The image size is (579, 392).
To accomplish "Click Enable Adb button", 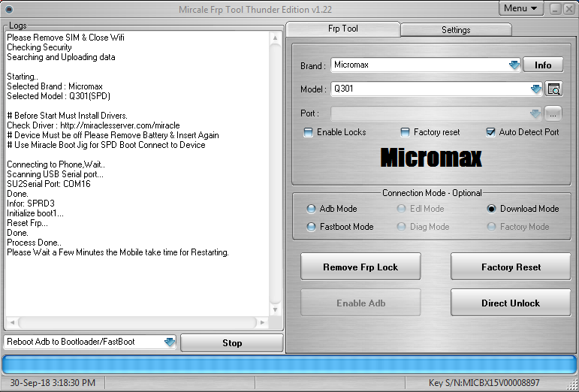I will click(360, 303).
